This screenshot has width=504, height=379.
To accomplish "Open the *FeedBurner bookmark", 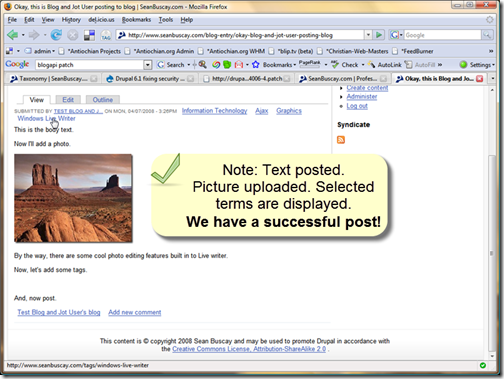I will click(413, 51).
